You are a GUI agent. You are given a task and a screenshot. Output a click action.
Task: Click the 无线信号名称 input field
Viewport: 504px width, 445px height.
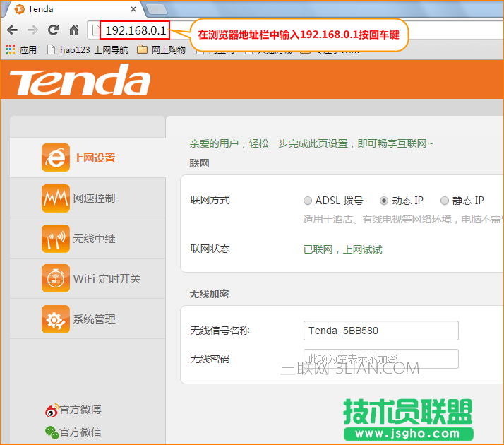coord(380,331)
